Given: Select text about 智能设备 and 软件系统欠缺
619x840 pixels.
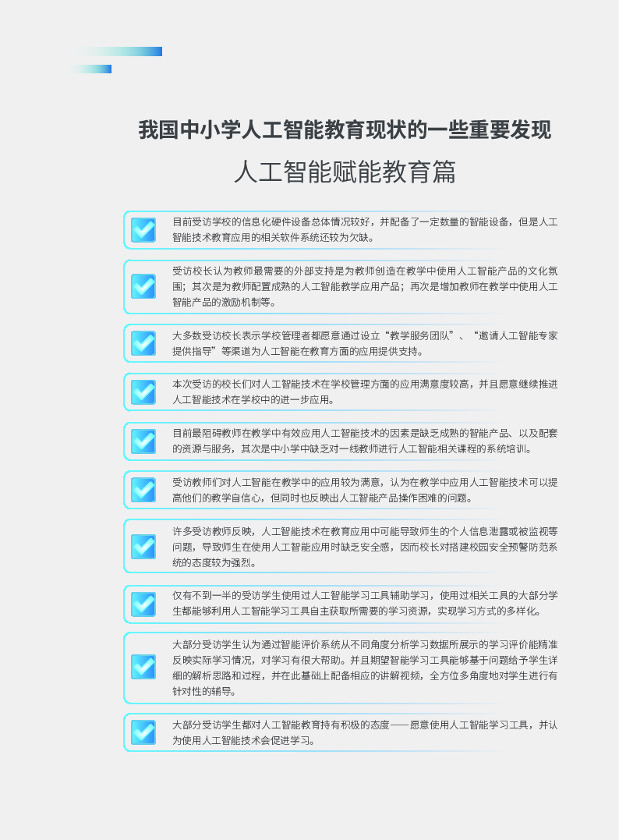Looking at the screenshot, I should 365,230.
